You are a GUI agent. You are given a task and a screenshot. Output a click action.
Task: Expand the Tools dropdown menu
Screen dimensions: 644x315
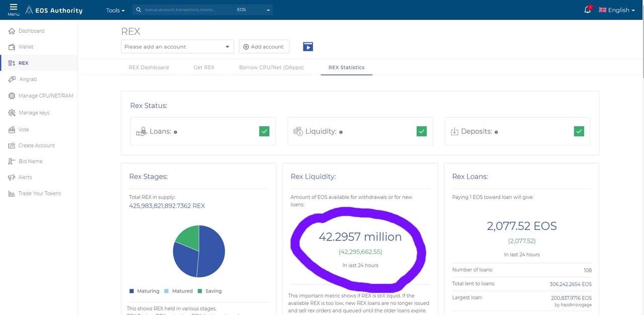point(115,10)
